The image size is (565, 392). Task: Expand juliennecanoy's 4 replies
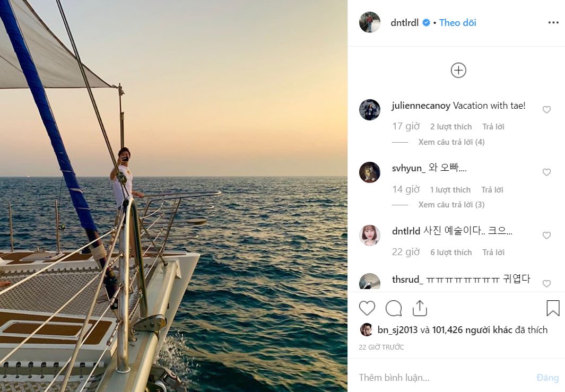tap(451, 142)
